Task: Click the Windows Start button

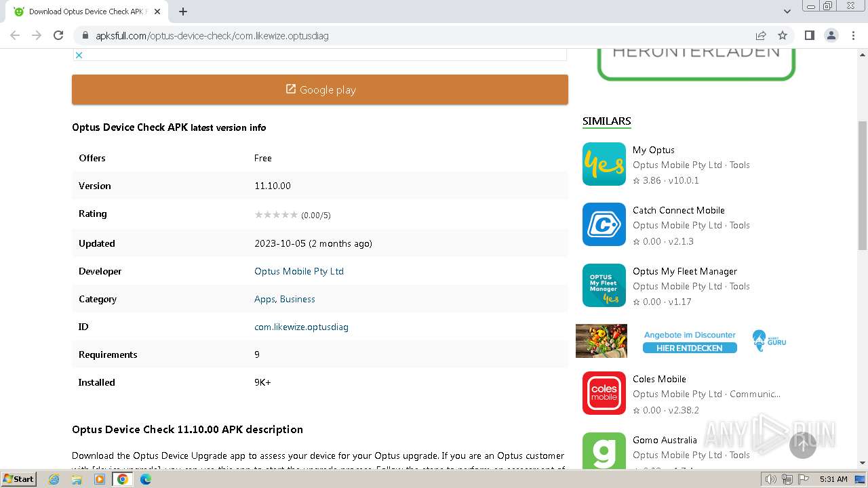Action: [x=19, y=479]
